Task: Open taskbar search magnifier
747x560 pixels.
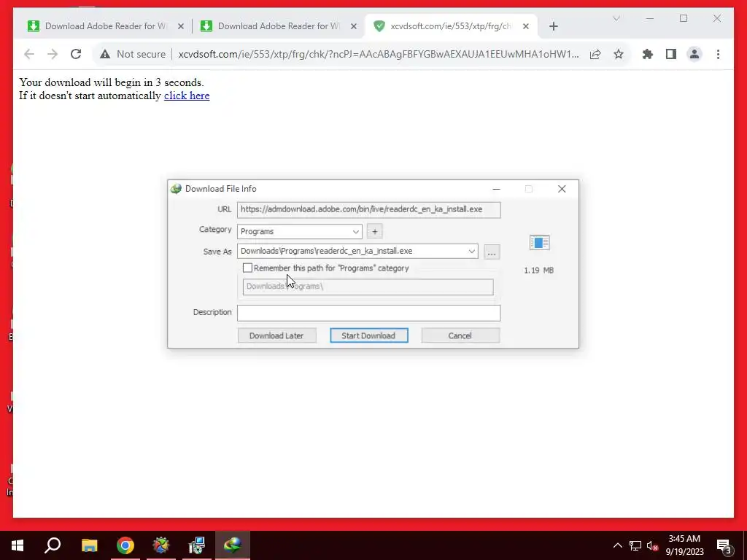Action: tap(53, 545)
